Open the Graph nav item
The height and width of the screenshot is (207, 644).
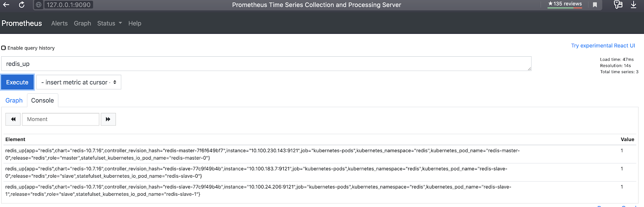click(83, 23)
